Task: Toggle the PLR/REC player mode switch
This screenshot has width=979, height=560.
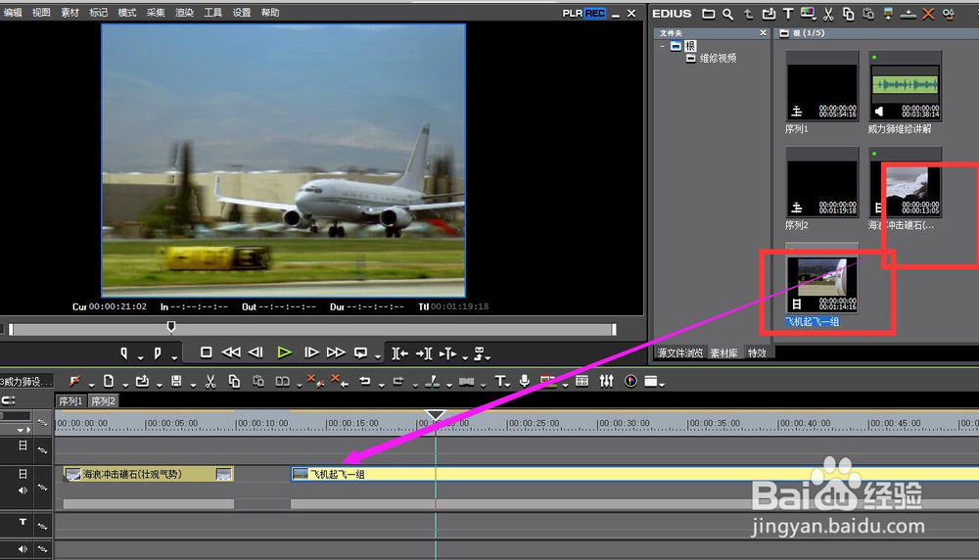Action: point(583,13)
